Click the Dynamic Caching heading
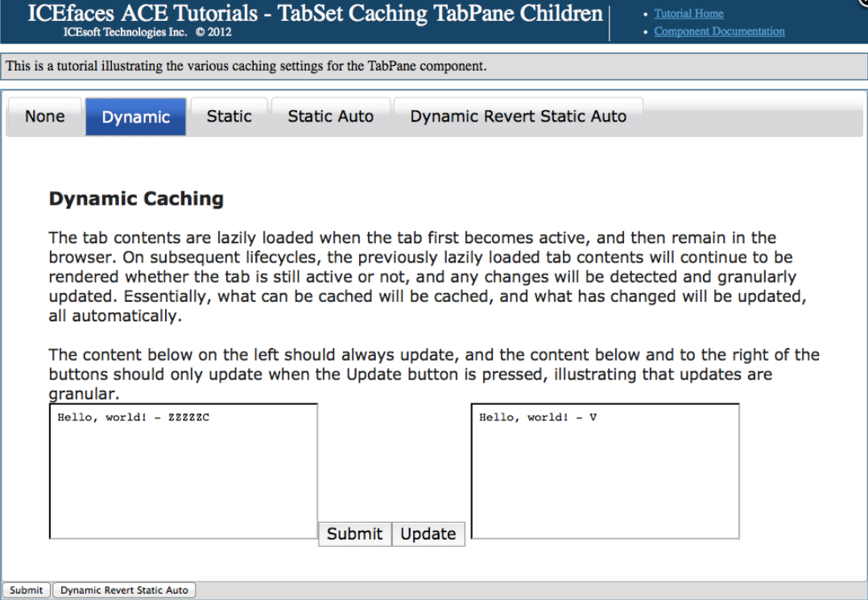The width and height of the screenshot is (868, 600). coord(136,199)
